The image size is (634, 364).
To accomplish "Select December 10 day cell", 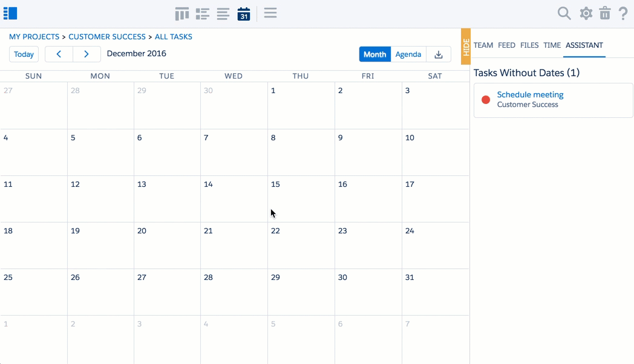I will point(436,153).
